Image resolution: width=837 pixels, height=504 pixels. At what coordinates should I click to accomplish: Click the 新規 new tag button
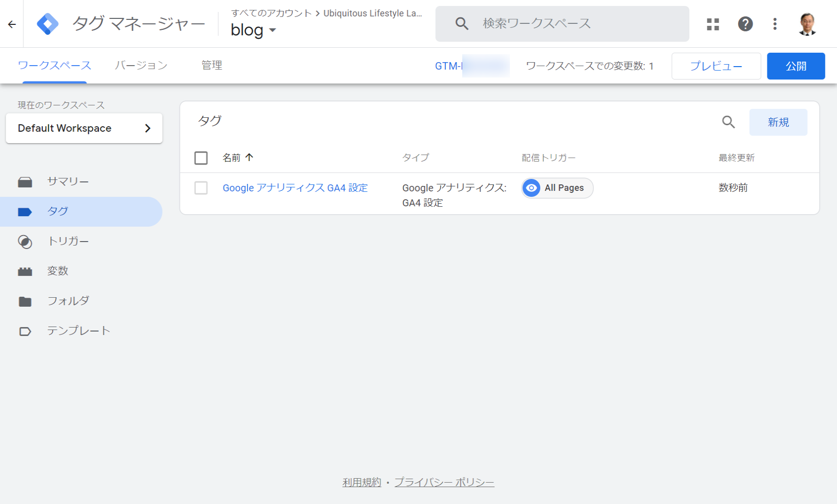click(778, 122)
